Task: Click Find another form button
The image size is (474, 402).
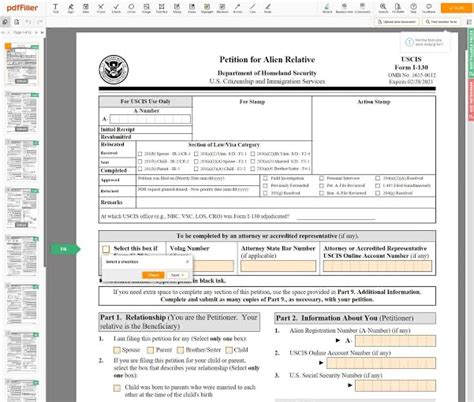Action: pyautogui.click(x=442, y=22)
